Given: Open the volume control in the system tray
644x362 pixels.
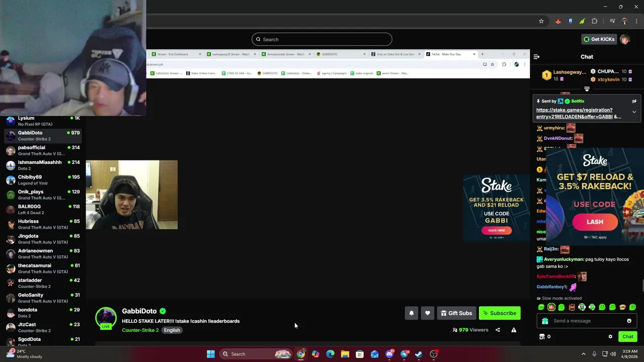Looking at the screenshot, I should (x=613, y=354).
